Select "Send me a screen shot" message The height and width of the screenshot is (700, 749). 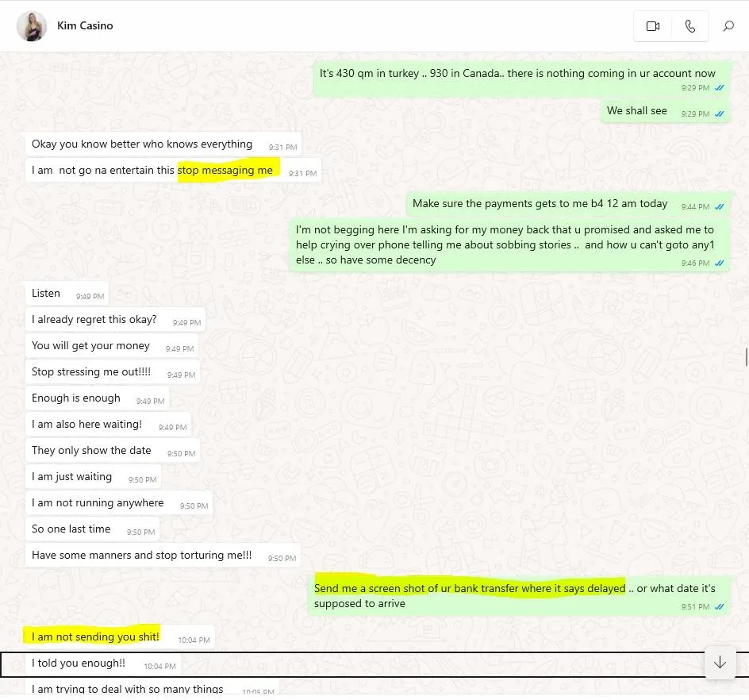pyautogui.click(x=519, y=595)
